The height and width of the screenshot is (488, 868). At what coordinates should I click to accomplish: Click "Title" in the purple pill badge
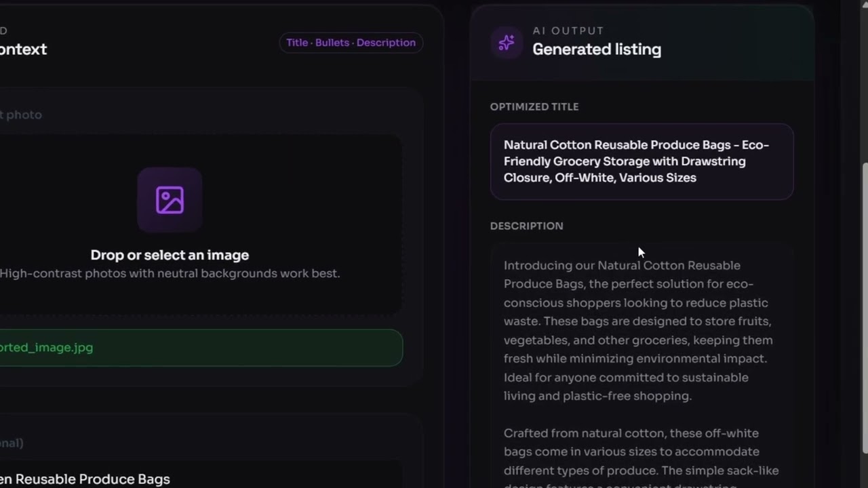(x=297, y=43)
